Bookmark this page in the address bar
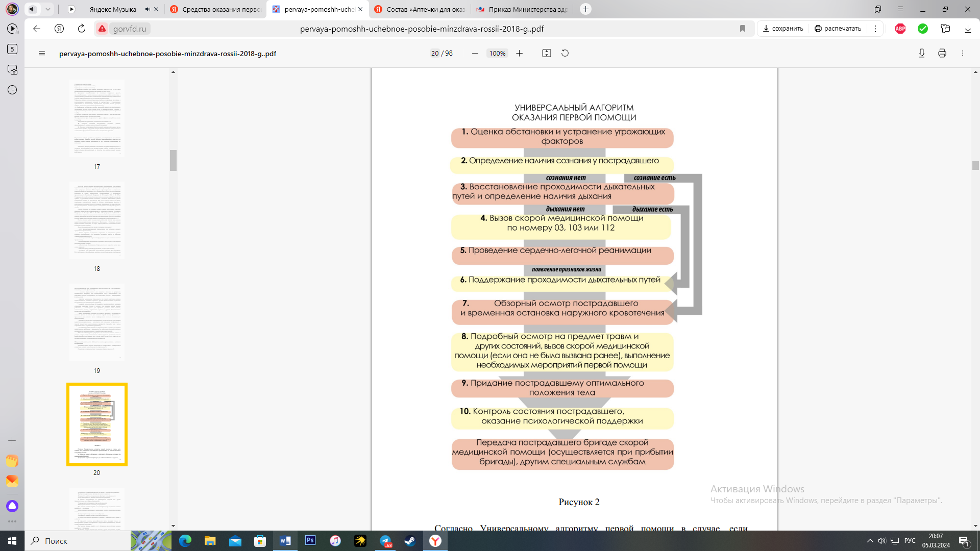The image size is (980, 551). tap(743, 29)
